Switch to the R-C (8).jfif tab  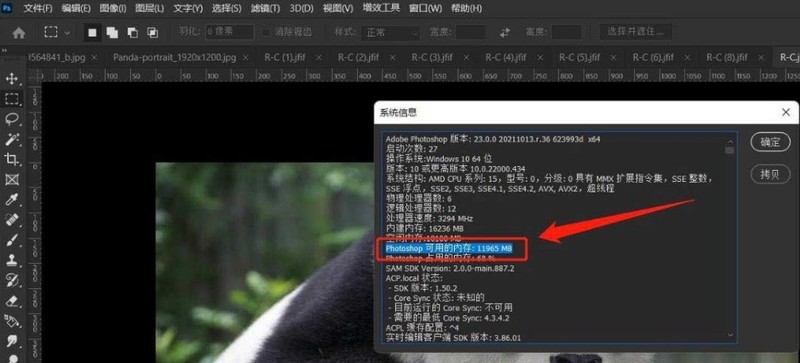(727, 57)
